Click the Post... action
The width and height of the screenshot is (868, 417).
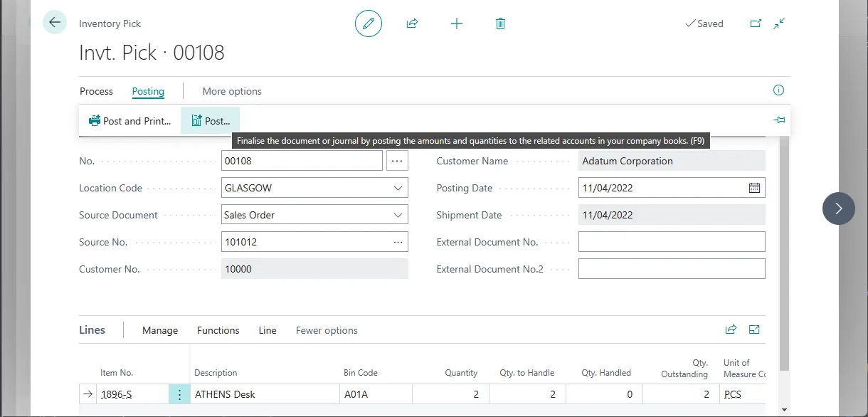[211, 121]
